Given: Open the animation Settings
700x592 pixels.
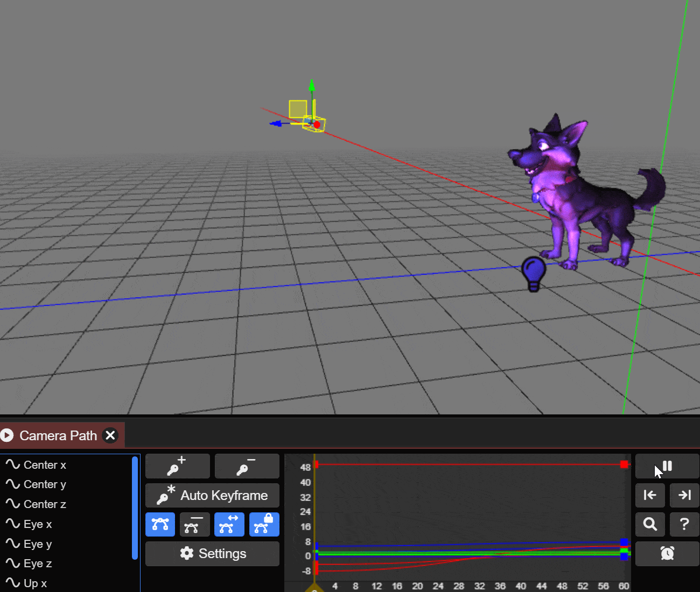Looking at the screenshot, I should (x=212, y=553).
